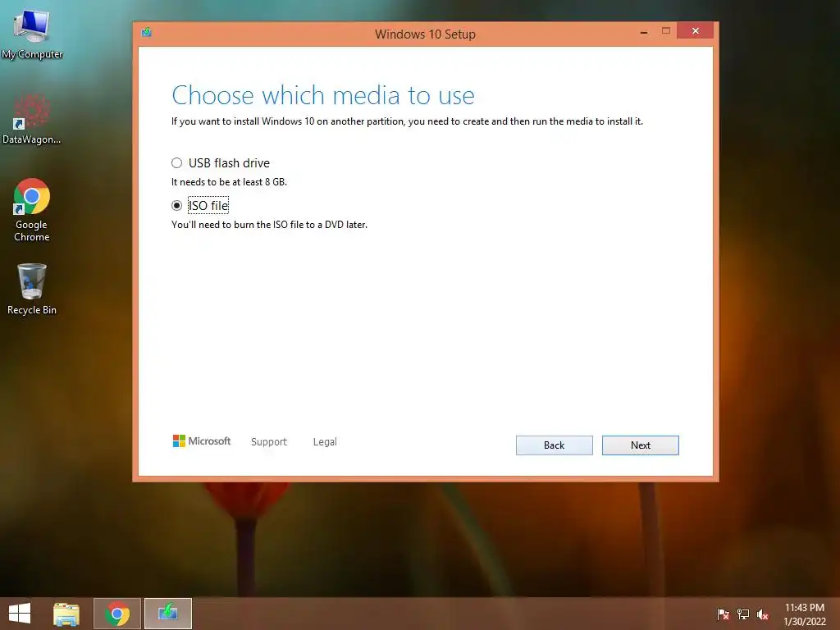Close the Windows 10 Setup window
The image size is (840, 630).
pyautogui.click(x=695, y=30)
